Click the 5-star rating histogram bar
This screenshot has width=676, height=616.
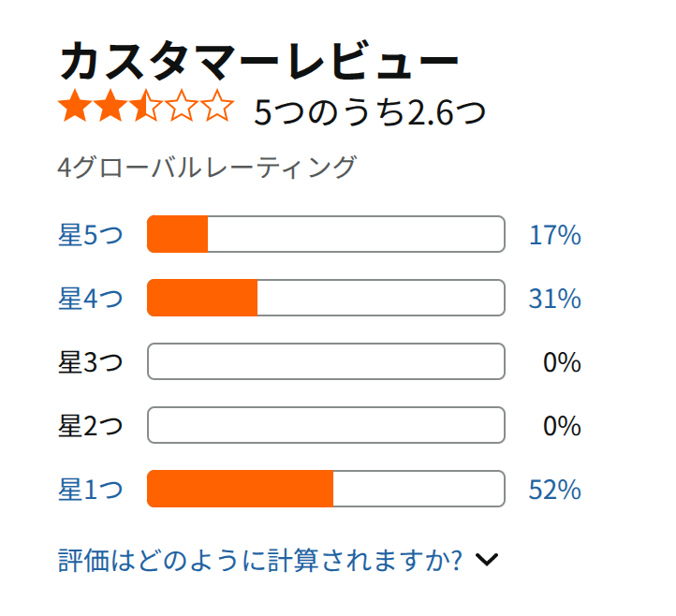tap(326, 234)
